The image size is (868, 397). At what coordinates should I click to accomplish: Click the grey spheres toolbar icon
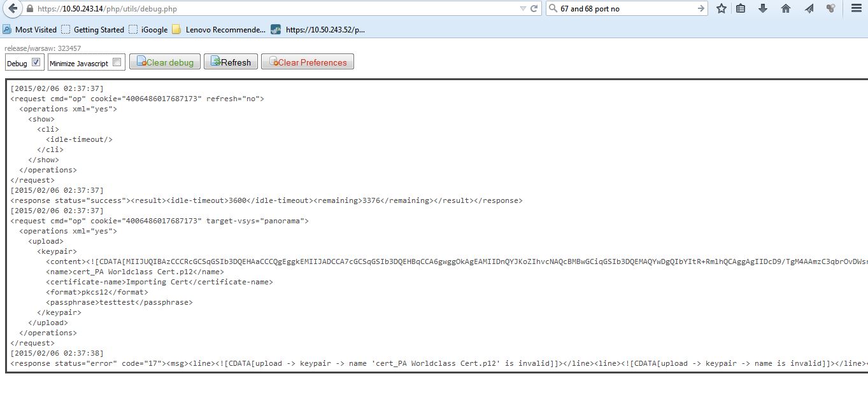point(830,9)
